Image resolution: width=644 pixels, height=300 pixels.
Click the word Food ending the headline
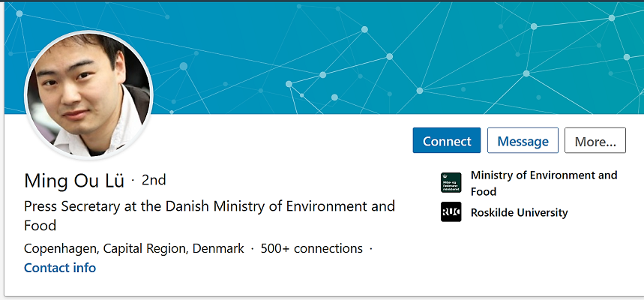click(40, 226)
